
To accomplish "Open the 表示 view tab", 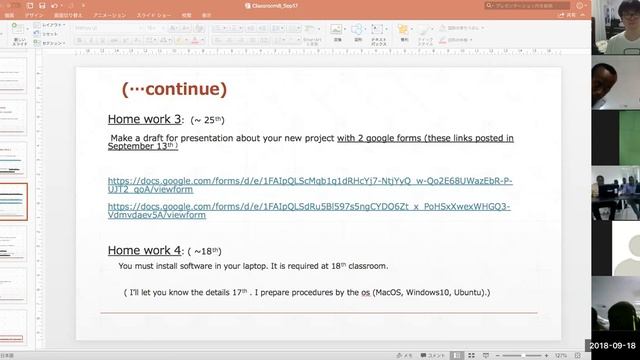I will (207, 15).
